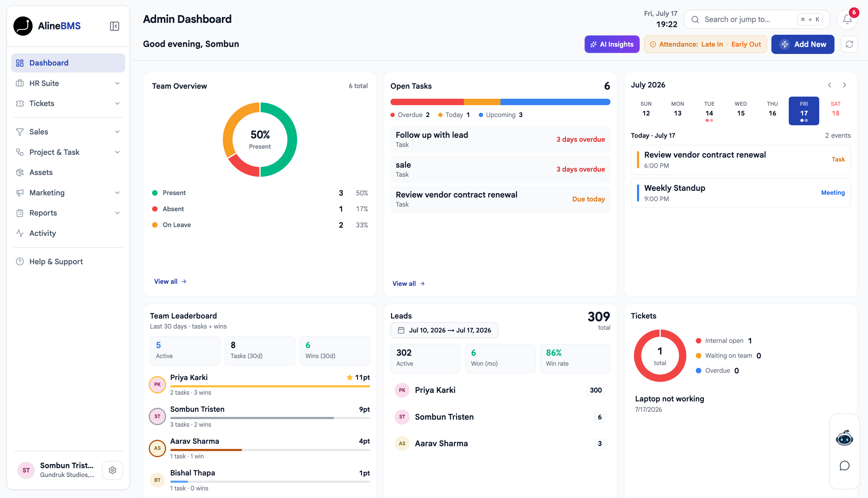Click View all in Team Overview

point(170,282)
